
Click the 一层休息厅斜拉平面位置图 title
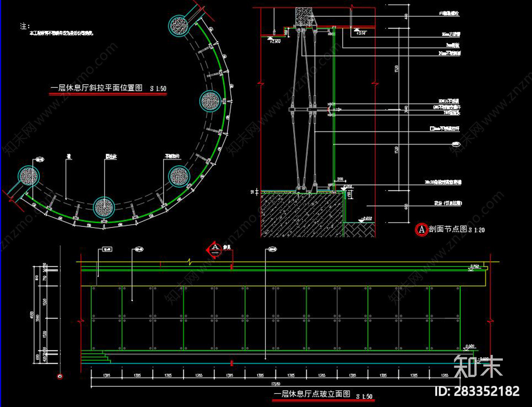pos(96,88)
